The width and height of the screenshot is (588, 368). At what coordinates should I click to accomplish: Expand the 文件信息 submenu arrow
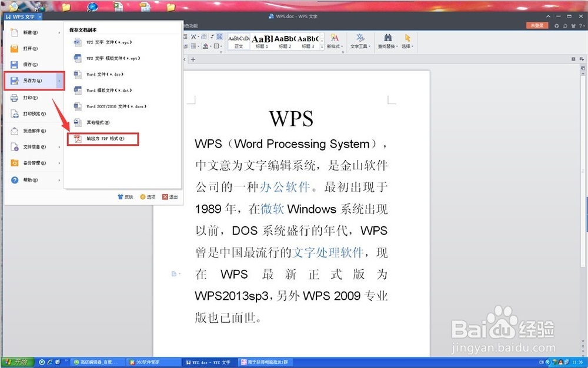coord(59,148)
